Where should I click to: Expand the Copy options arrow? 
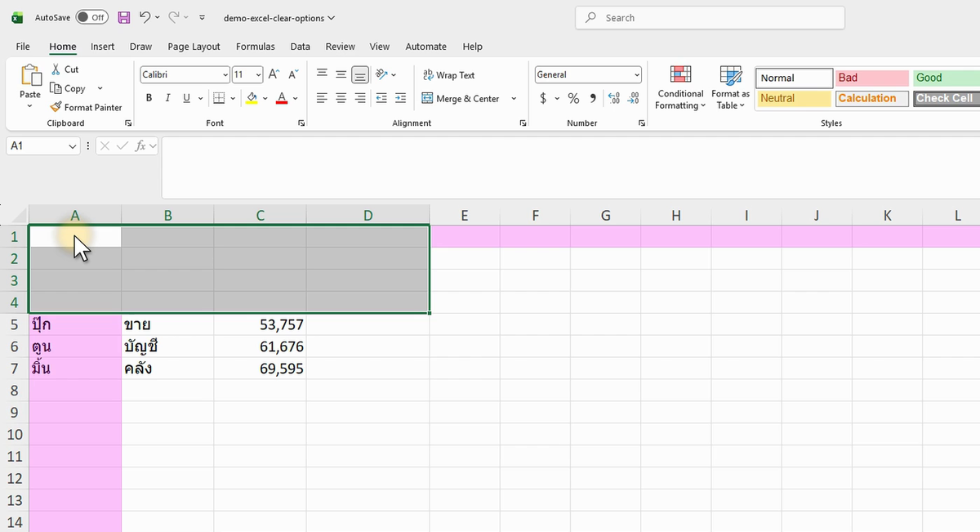point(100,88)
